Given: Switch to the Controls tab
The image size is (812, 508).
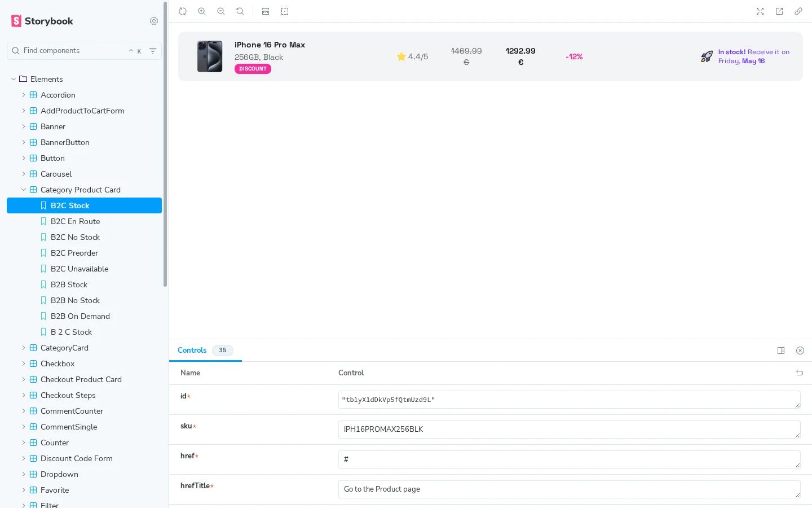Looking at the screenshot, I should tap(205, 350).
